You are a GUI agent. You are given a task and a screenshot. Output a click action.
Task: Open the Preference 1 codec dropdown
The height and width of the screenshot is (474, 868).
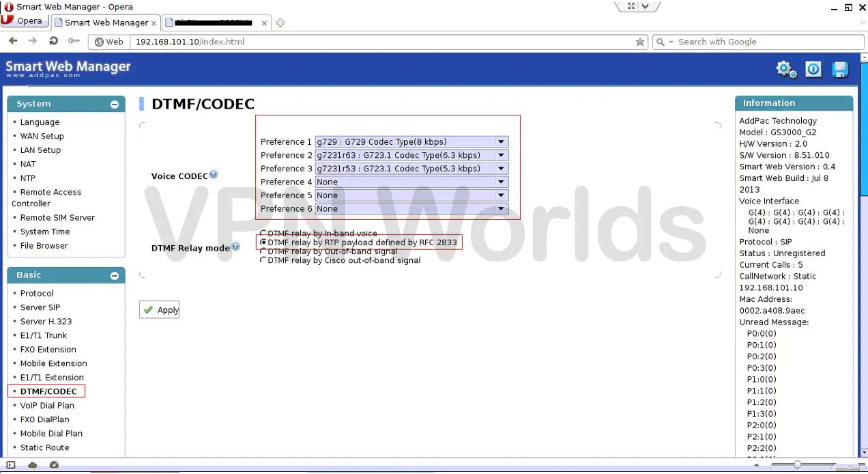pos(502,141)
